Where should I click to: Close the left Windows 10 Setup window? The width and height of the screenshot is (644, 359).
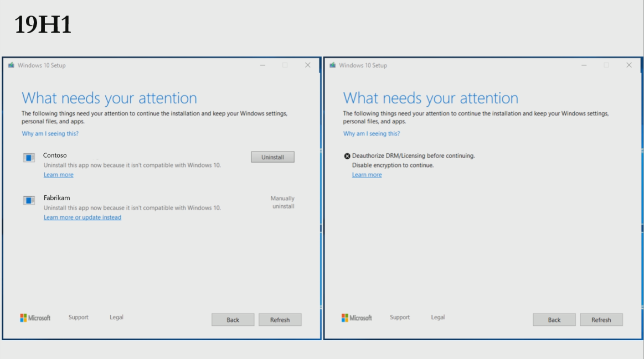point(308,65)
